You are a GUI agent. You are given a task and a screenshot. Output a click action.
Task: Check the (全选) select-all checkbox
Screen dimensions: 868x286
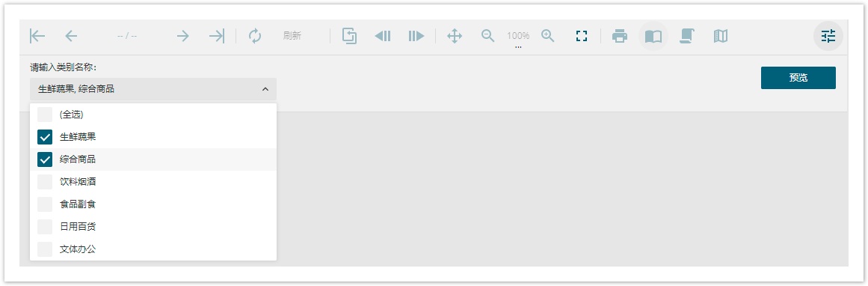coord(45,115)
